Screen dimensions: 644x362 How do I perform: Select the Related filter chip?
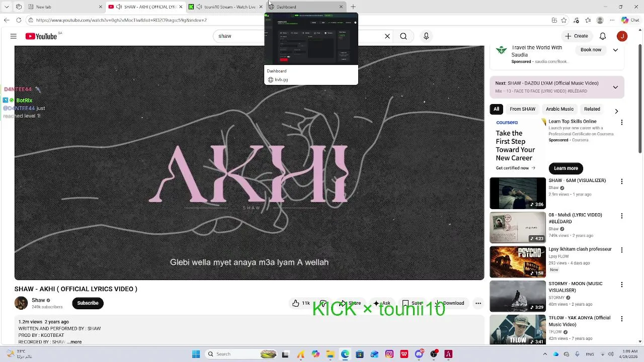(x=592, y=109)
